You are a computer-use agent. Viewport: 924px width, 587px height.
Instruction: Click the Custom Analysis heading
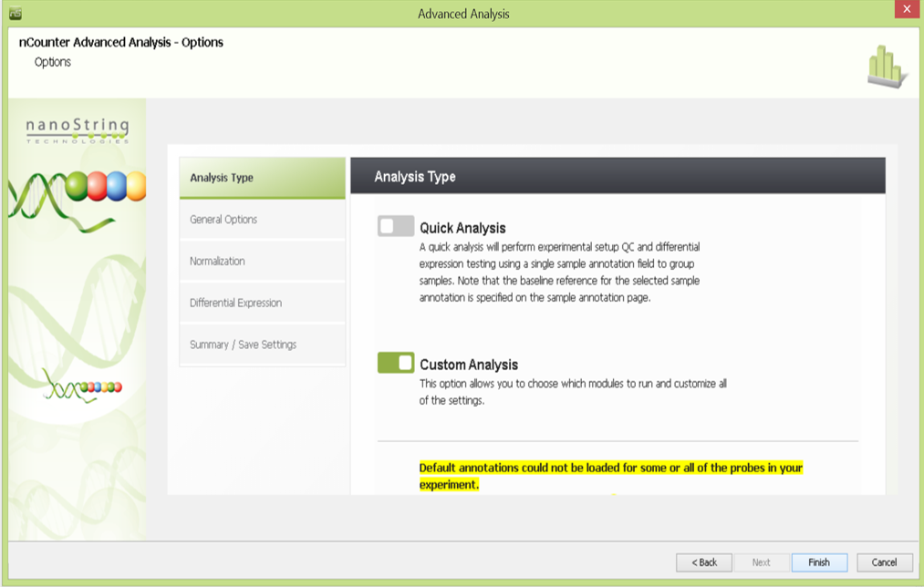click(x=469, y=365)
